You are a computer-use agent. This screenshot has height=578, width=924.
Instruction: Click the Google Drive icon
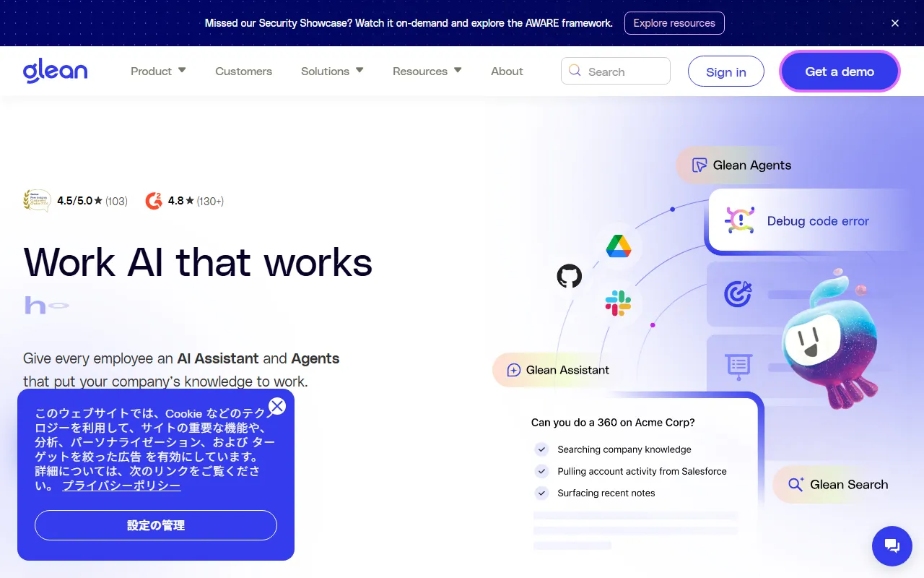619,246
